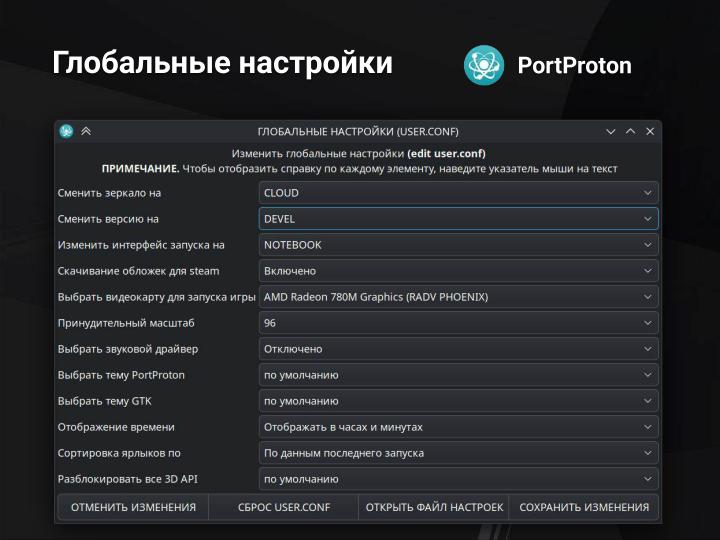The height and width of the screenshot is (540, 720).
Task: Open the GTK theme dropdown
Action: click(x=458, y=401)
